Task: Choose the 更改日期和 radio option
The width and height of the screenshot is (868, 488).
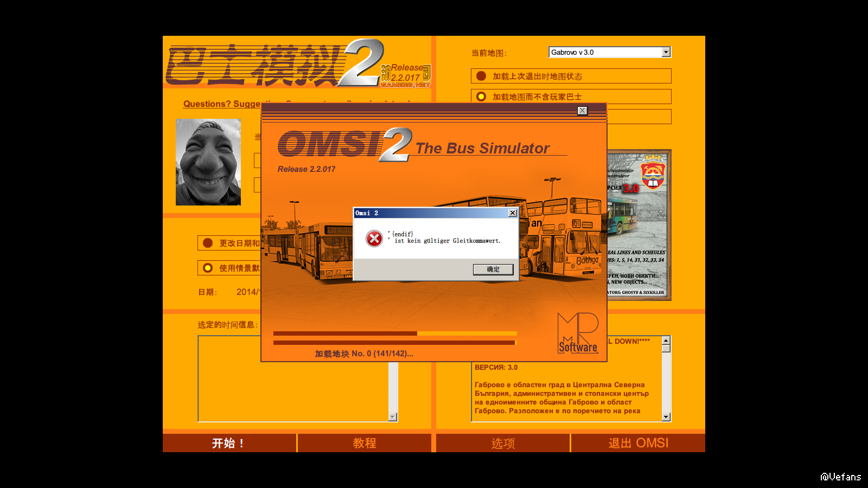Action: click(208, 243)
